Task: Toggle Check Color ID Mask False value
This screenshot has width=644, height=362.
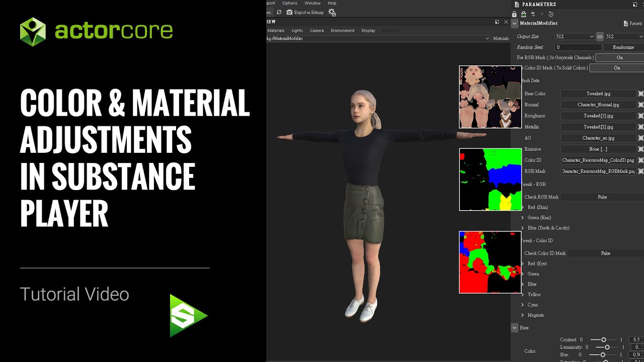Action: coord(606,253)
